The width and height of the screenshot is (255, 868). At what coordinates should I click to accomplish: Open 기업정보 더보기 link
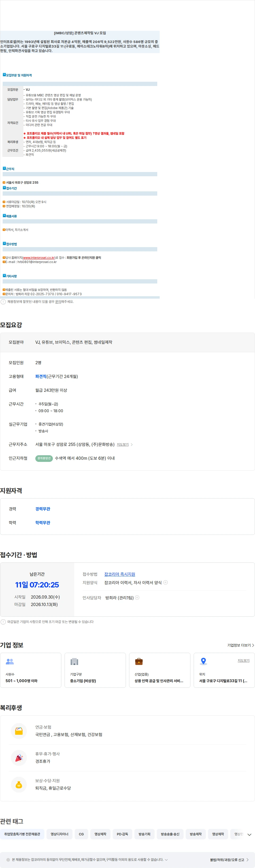pos(240,645)
